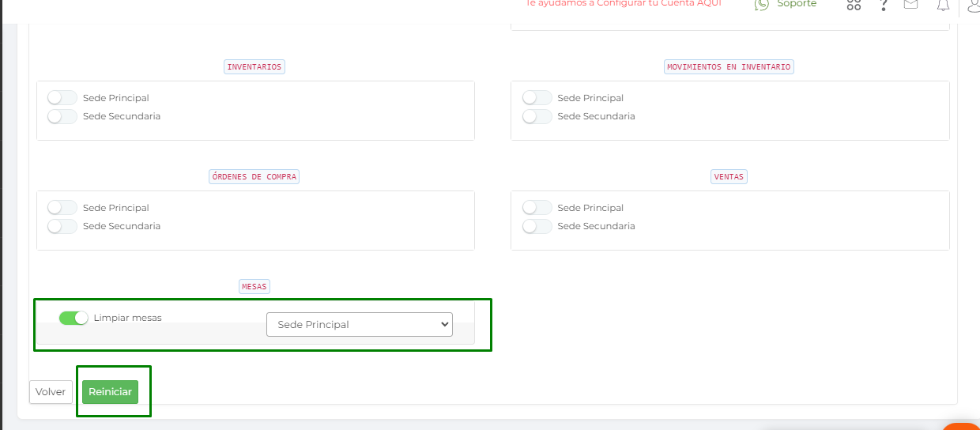Follow the Configurar tu Cuenta AQUÍ link
Screen dimensions: 980x430
pyautogui.click(x=624, y=3)
